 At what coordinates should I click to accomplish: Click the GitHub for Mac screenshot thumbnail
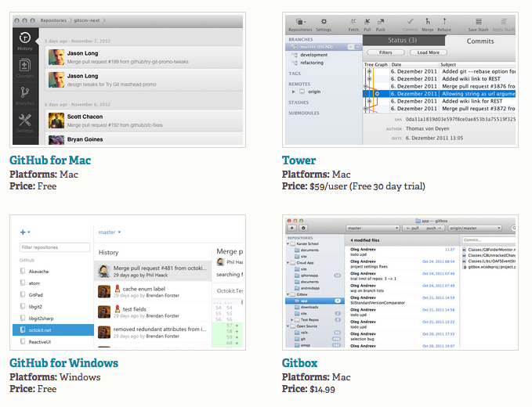point(128,80)
